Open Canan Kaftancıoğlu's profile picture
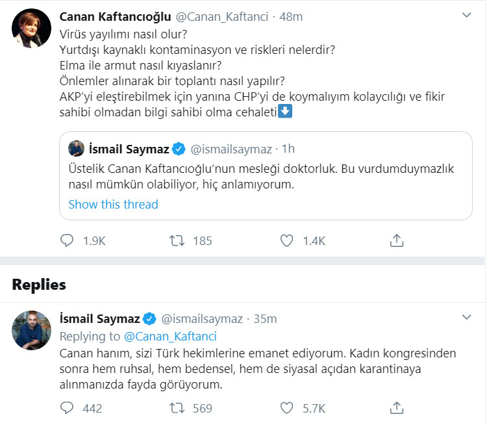Image resolution: width=504 pixels, height=423 pixels. pyautogui.click(x=32, y=29)
